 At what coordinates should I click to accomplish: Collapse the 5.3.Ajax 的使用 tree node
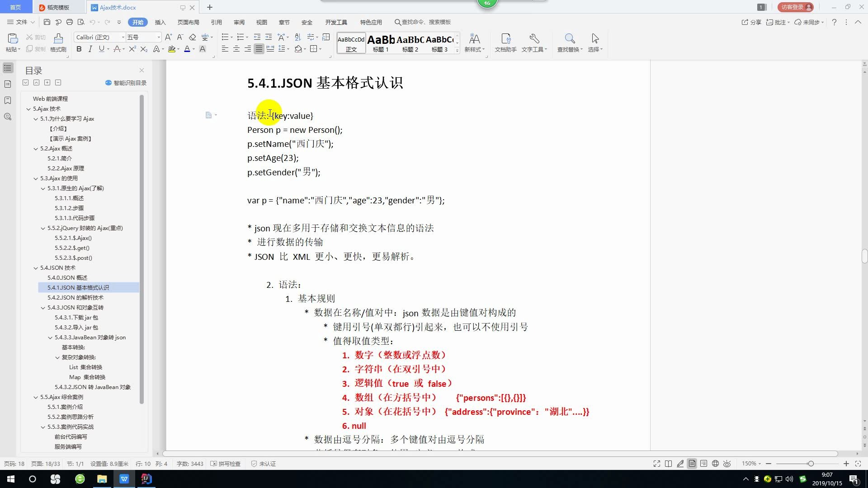tap(36, 178)
